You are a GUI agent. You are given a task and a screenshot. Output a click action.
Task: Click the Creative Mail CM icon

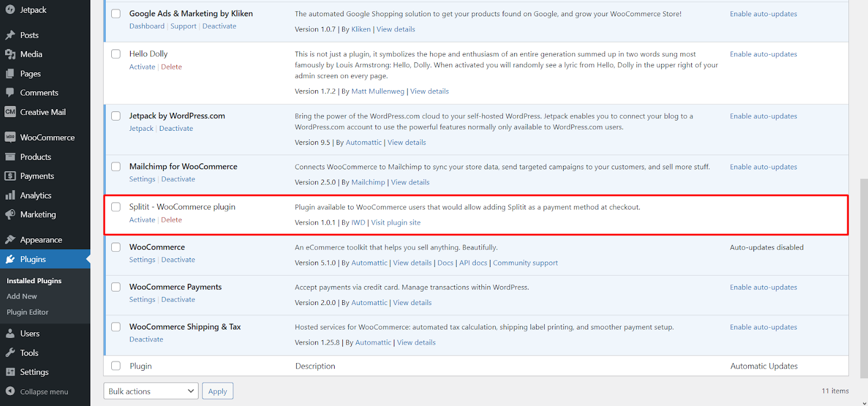pos(10,112)
